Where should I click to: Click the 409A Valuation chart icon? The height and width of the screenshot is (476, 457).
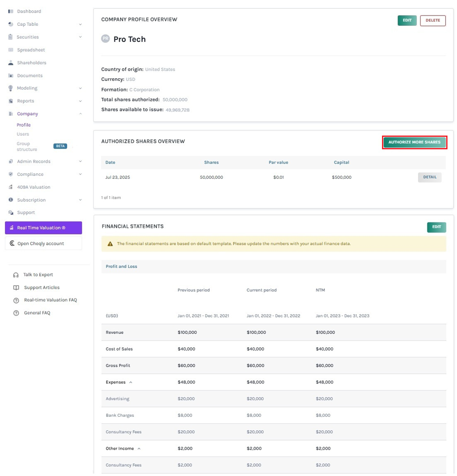point(11,187)
